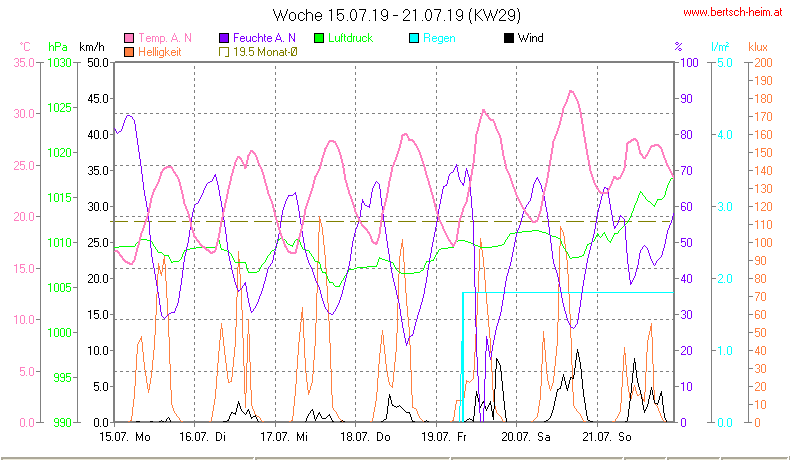Select the 'Wind' legend label
This screenshot has height=460, width=790.
pyautogui.click(x=531, y=38)
